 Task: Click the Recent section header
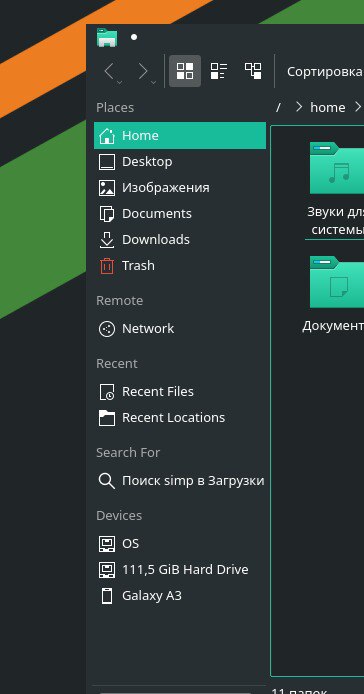117,363
